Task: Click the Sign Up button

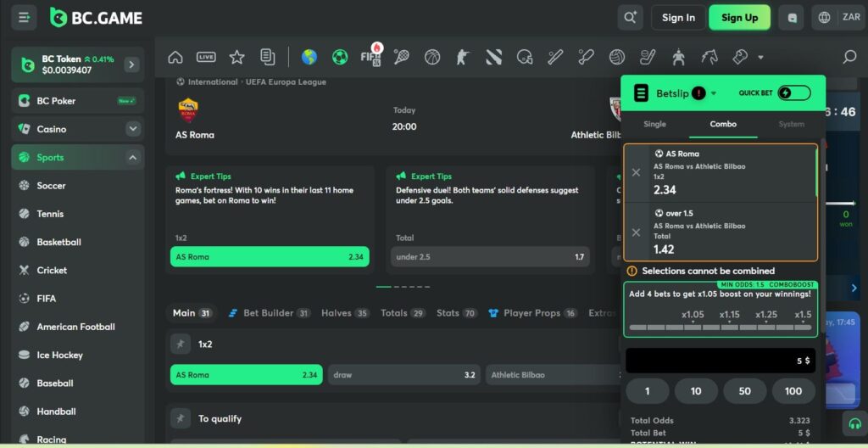Action: point(739,18)
